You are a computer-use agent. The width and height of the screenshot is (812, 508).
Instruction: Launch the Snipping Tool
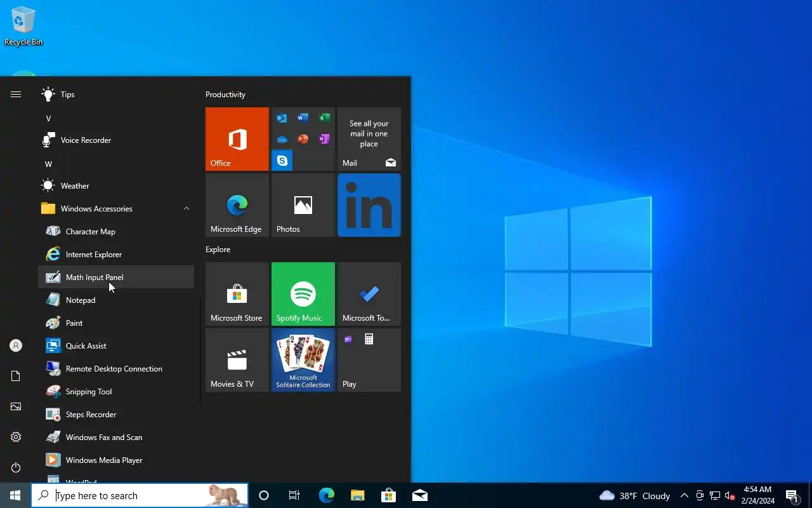pos(116,392)
